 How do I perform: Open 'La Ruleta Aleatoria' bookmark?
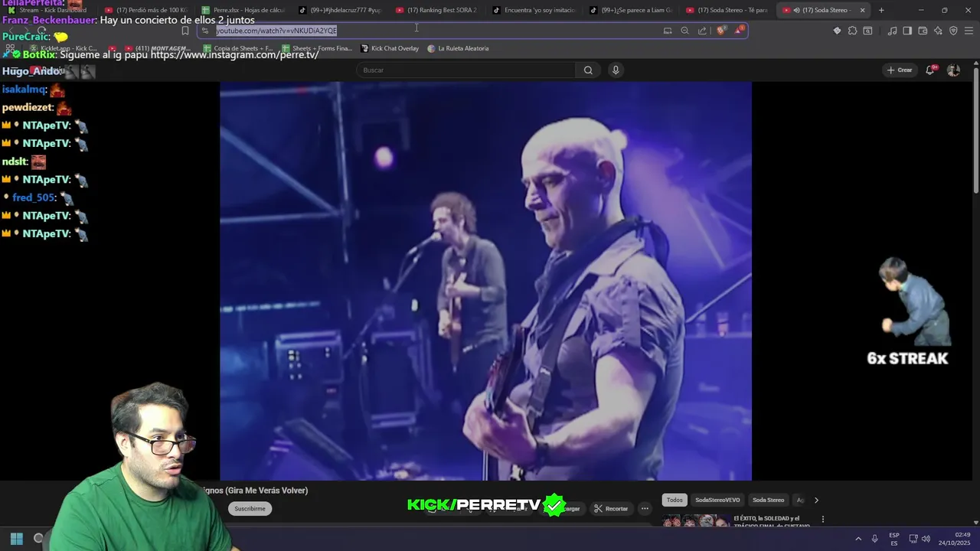pyautogui.click(x=458, y=48)
